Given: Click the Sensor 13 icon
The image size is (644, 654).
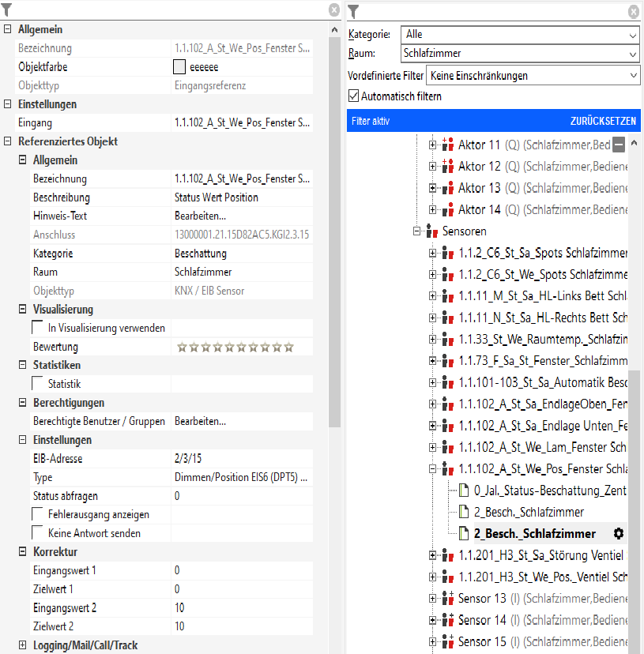Looking at the screenshot, I should point(448,598).
